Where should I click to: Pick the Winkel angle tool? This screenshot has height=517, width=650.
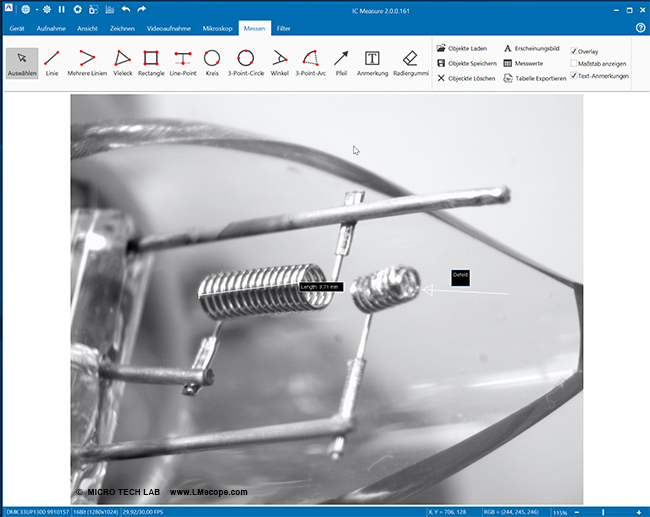279,62
